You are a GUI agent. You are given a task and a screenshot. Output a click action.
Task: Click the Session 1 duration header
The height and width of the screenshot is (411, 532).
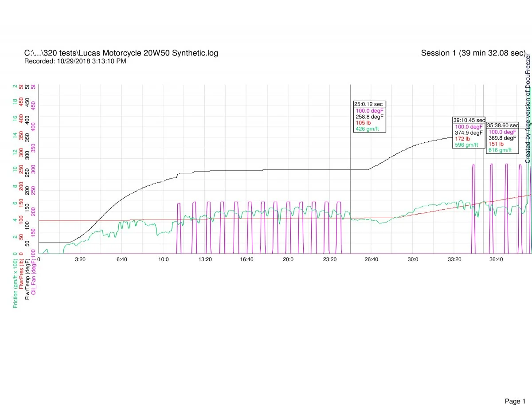[473, 53]
